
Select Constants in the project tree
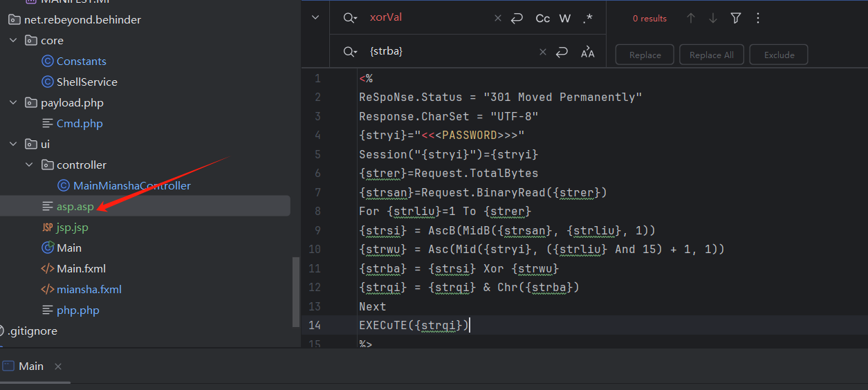point(82,61)
